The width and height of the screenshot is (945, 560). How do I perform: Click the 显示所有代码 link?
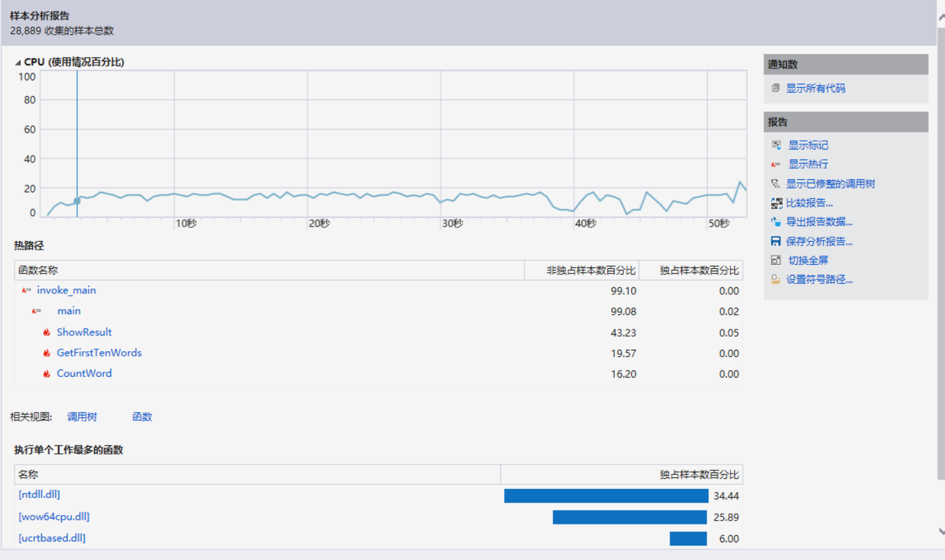click(x=815, y=88)
